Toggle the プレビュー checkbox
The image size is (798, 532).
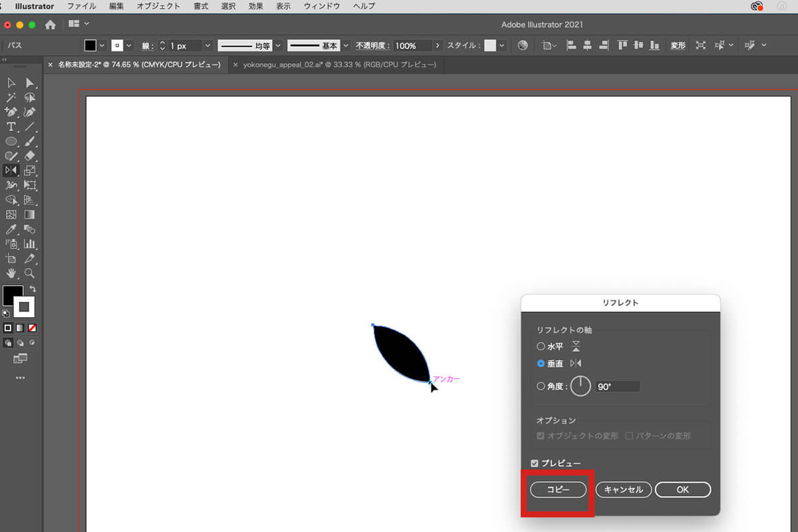click(535, 464)
